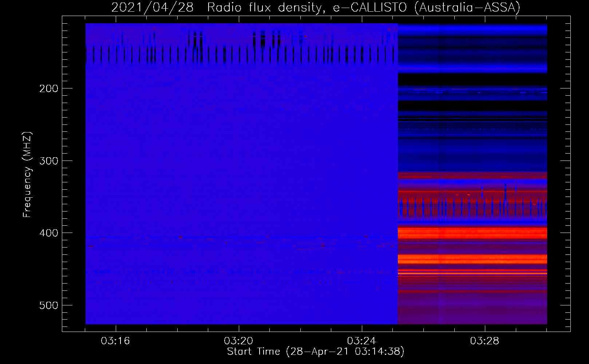This screenshot has width=589, height=364.
Task: Click the 03:16 time tick label
Action: 115,341
